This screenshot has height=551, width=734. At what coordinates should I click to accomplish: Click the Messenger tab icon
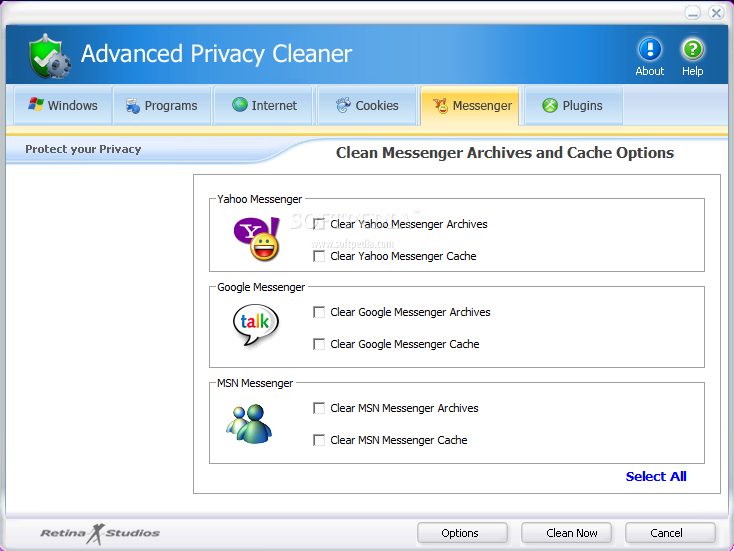tap(440, 106)
